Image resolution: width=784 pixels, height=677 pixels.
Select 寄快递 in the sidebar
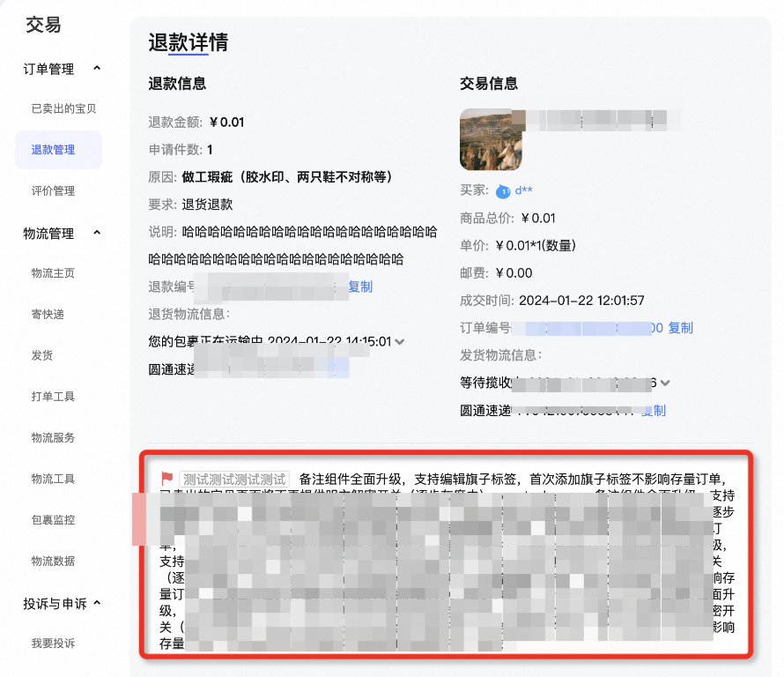pos(47,314)
